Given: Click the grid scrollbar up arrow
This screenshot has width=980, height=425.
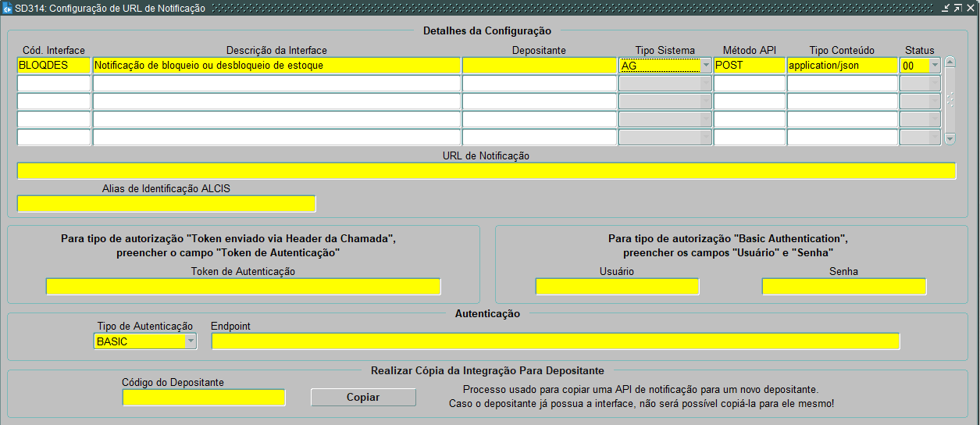Looking at the screenshot, I should 950,62.
